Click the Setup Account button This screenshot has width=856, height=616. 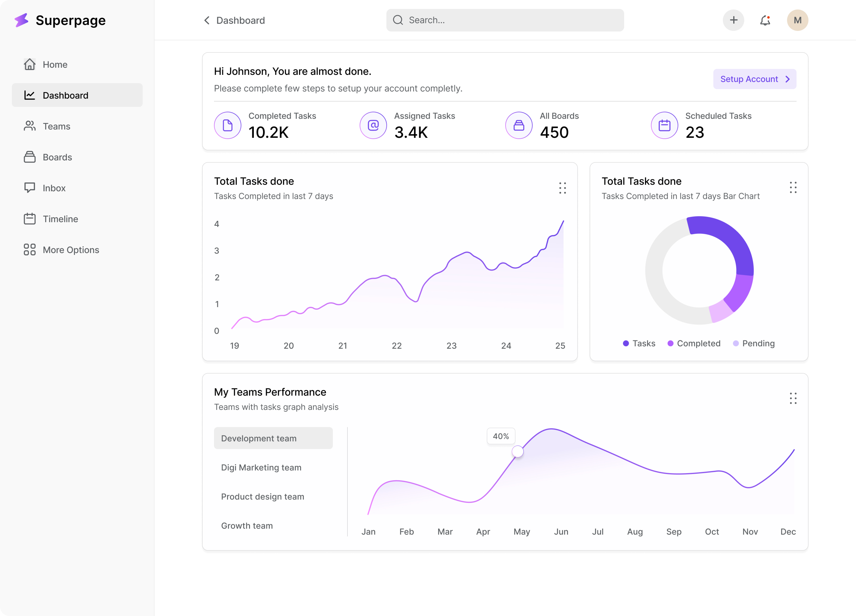click(754, 79)
